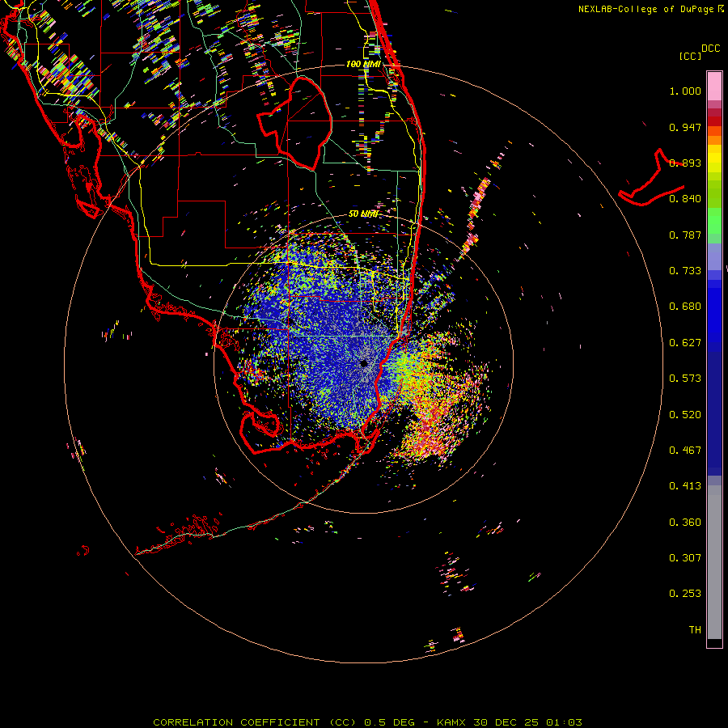This screenshot has width=728, height=728.
Task: Select the 0.307 legend value
Action: click(x=685, y=558)
